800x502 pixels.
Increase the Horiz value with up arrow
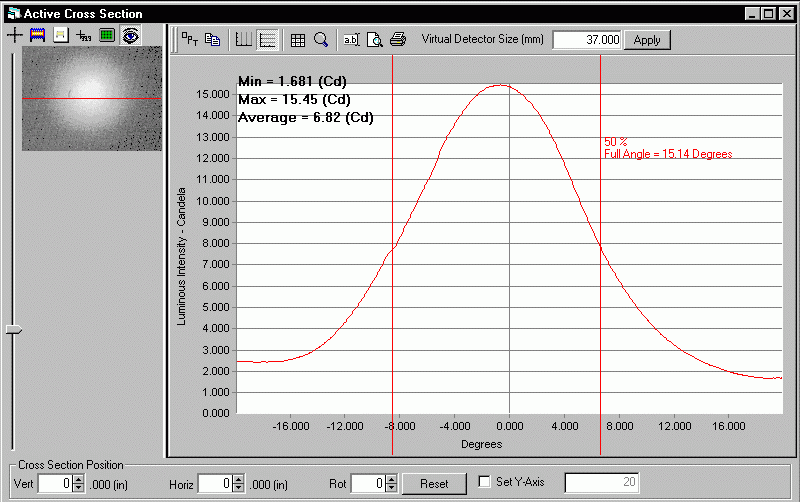[238, 480]
